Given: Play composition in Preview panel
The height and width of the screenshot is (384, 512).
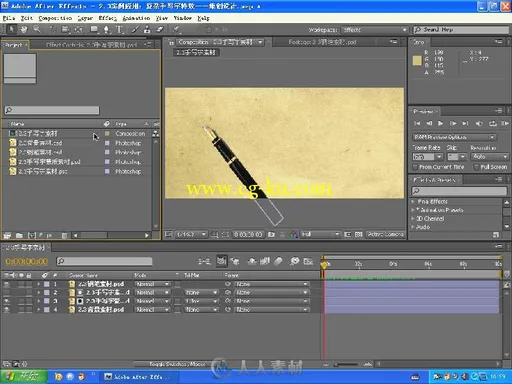Looking at the screenshot, I should (x=440, y=123).
